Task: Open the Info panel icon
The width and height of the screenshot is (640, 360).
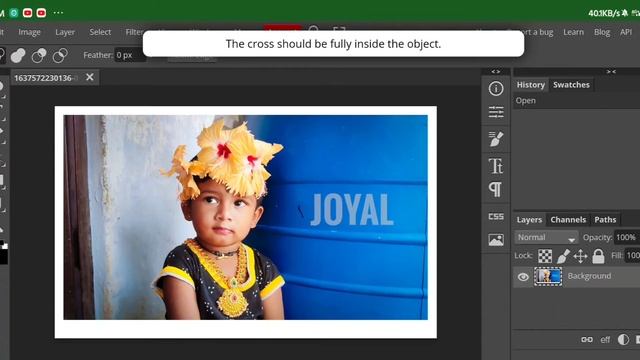Action: pos(496,89)
